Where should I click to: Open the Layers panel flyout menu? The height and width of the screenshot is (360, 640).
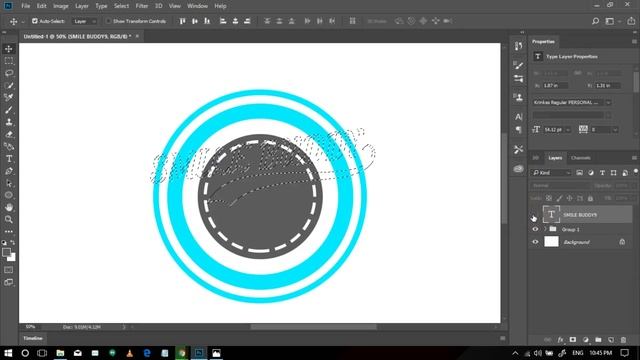click(x=634, y=158)
